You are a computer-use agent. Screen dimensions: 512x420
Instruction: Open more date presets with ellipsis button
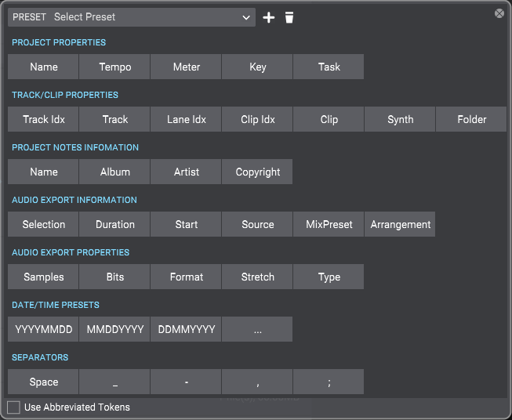click(258, 329)
